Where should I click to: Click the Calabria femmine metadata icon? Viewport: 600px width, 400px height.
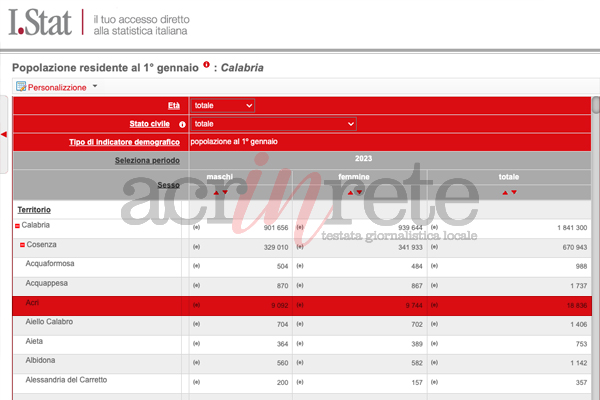[x=300, y=227]
